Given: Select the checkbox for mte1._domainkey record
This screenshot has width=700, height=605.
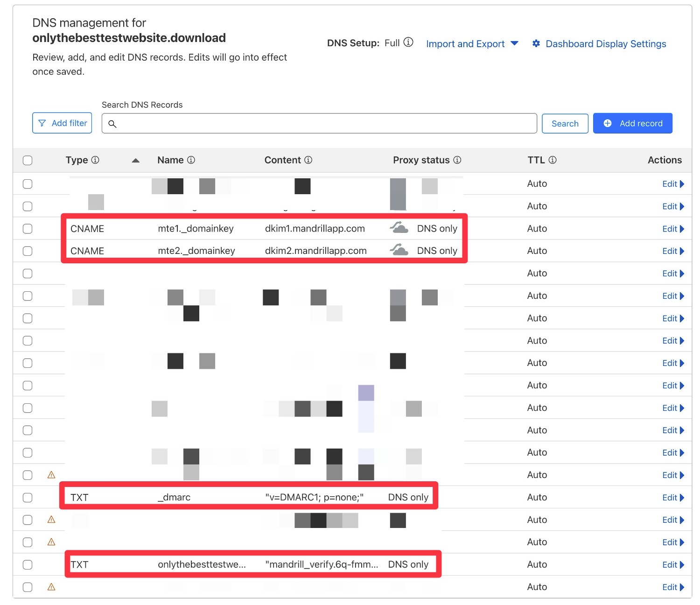Looking at the screenshot, I should click(x=28, y=229).
